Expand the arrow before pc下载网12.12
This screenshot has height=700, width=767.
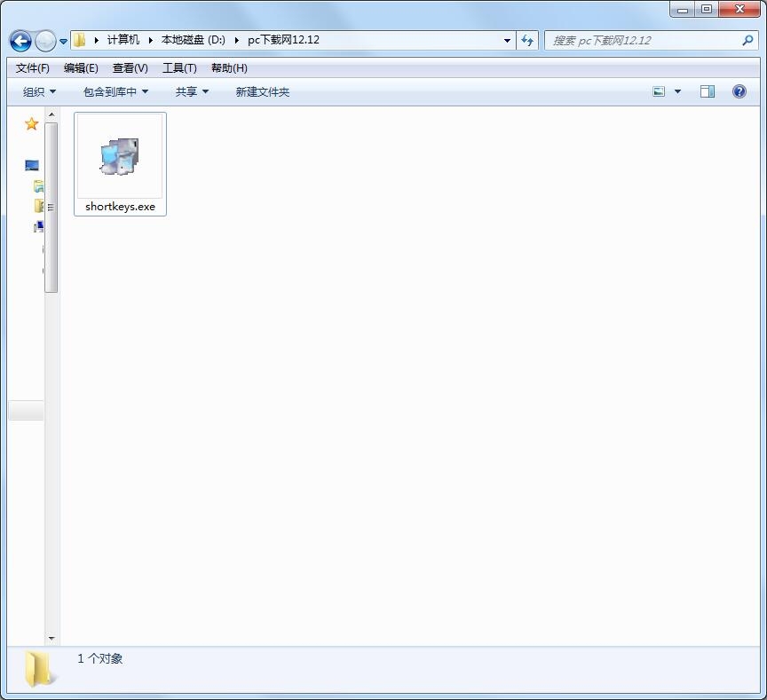(237, 40)
